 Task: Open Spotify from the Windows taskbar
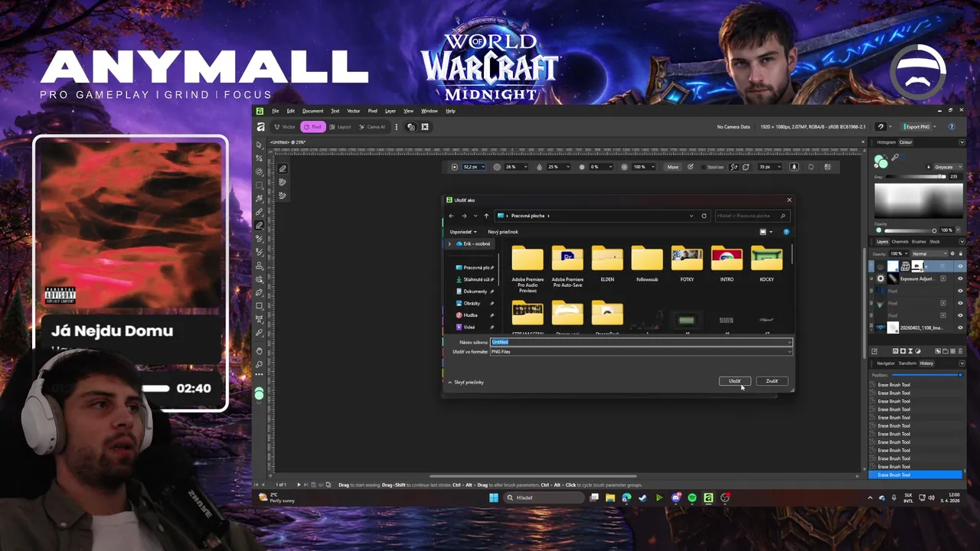click(692, 497)
